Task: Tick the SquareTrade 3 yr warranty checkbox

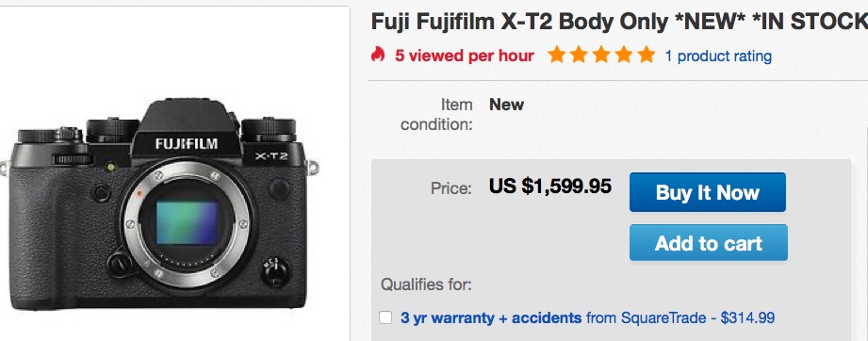Action: coord(385,317)
